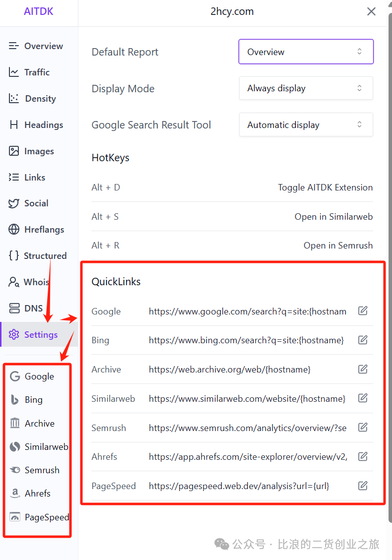This screenshot has width=392, height=560.
Task: Click the DNS server icon
Action: [14, 308]
